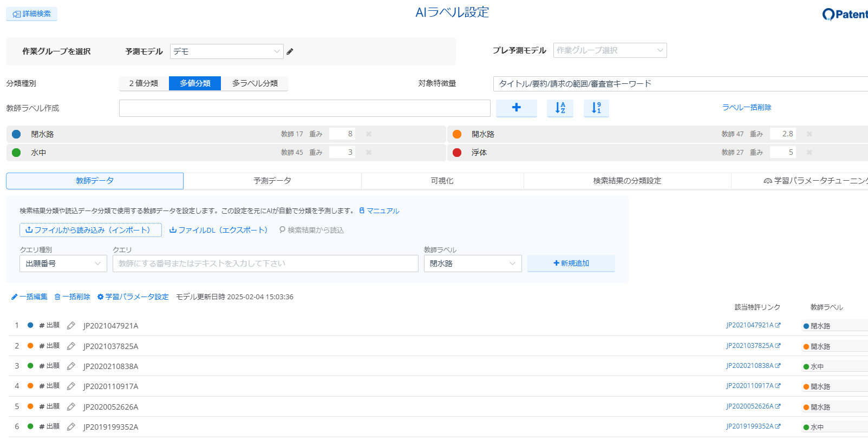Sort labels numerically with 9-1 icon

(596, 108)
